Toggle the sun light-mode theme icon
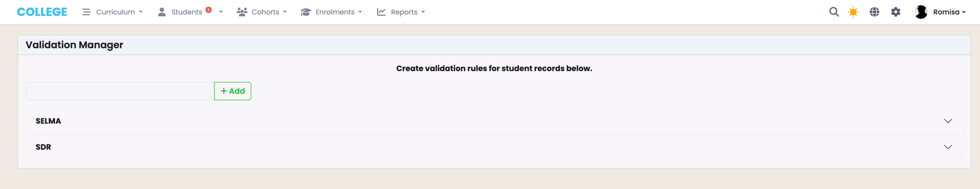 tap(853, 12)
